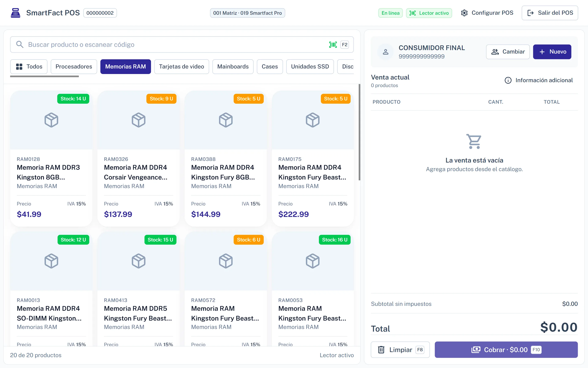Click the Stock: 12 U badge

[73, 240]
